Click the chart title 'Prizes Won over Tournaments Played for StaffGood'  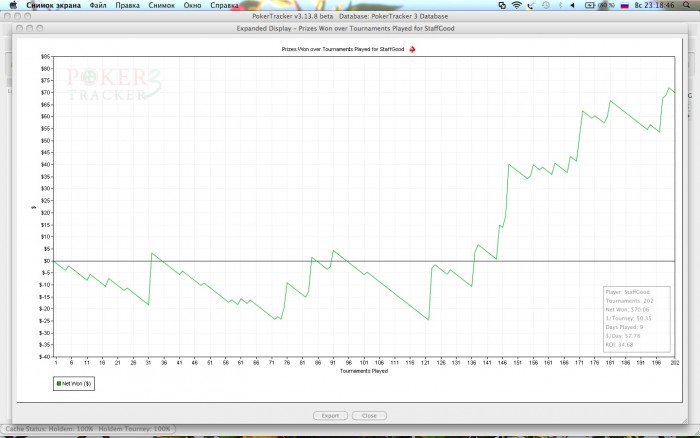point(342,49)
